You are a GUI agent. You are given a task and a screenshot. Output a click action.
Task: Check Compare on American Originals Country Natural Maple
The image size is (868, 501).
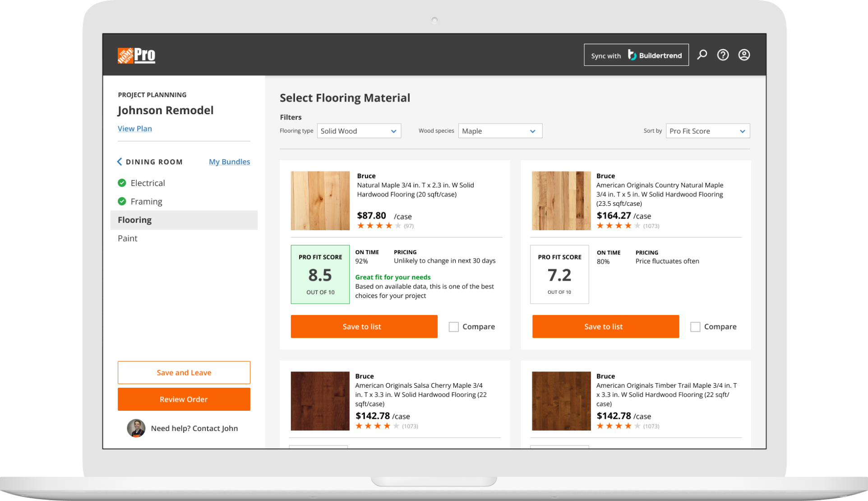click(695, 326)
